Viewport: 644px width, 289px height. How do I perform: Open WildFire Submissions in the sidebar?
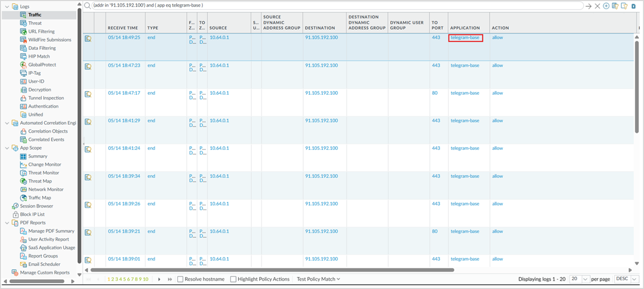pyautogui.click(x=49, y=40)
